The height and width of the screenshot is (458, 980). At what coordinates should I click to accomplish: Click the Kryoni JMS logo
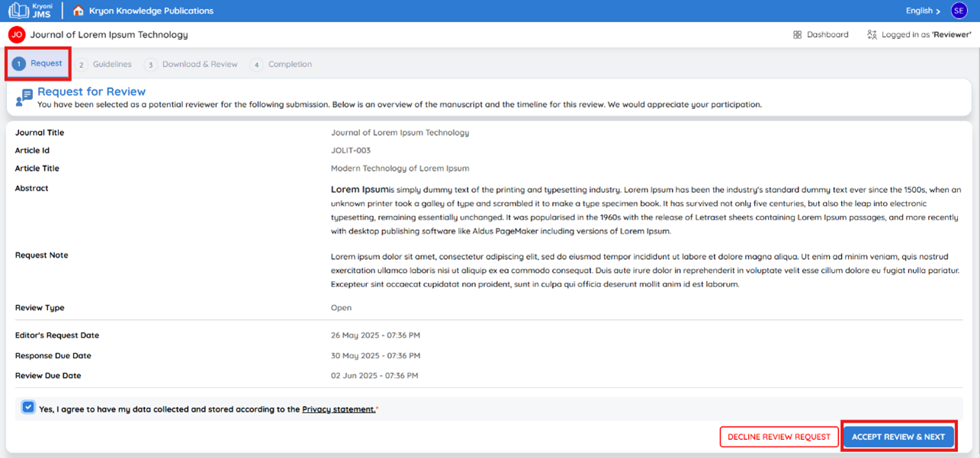pos(31,11)
